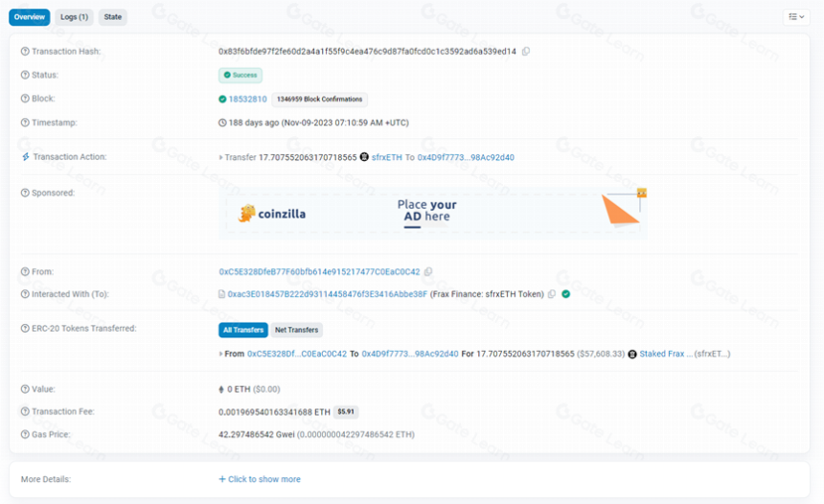Click the gas price 42.297486542 Gwei
824x504 pixels.
pyautogui.click(x=257, y=435)
